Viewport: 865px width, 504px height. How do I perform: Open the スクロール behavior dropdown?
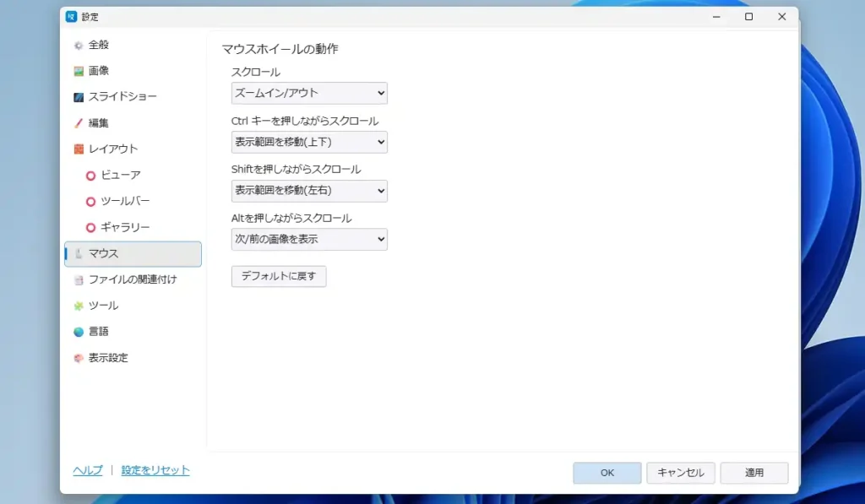click(x=309, y=93)
